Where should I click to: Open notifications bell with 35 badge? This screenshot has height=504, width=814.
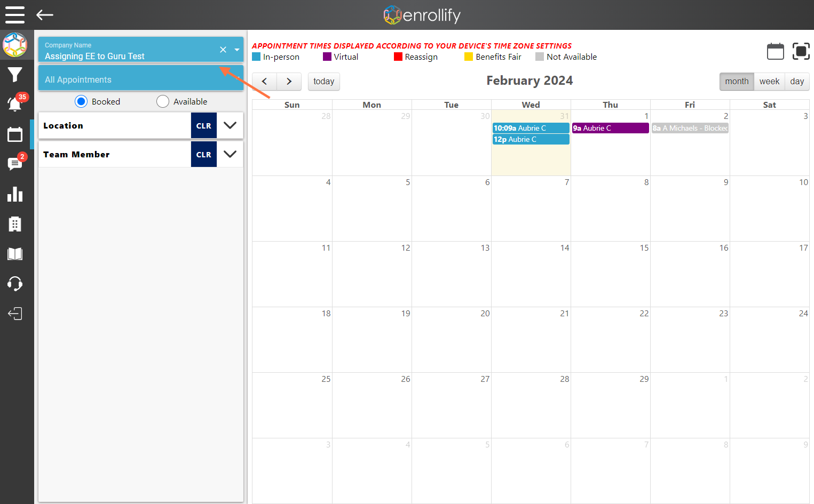pyautogui.click(x=15, y=104)
